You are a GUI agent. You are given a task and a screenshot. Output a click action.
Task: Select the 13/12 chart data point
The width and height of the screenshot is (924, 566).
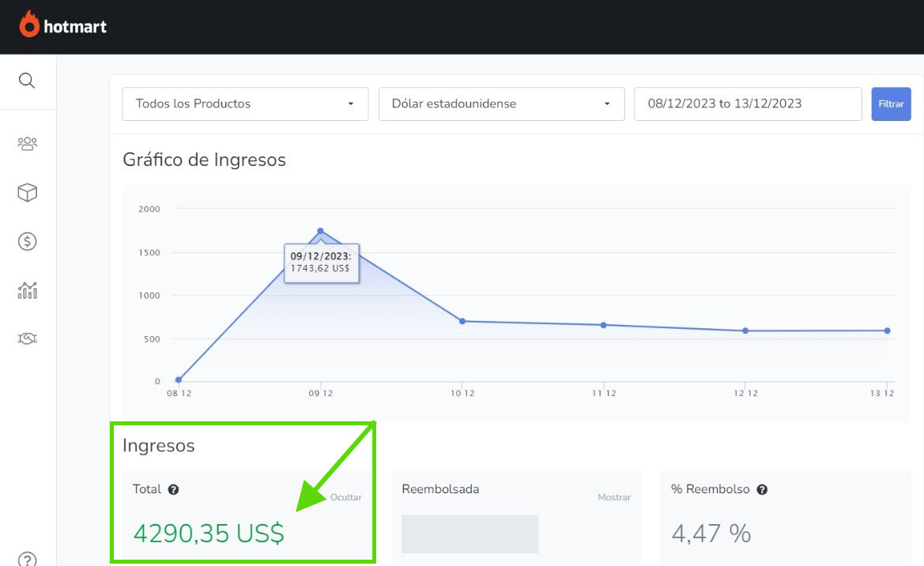[x=887, y=330]
